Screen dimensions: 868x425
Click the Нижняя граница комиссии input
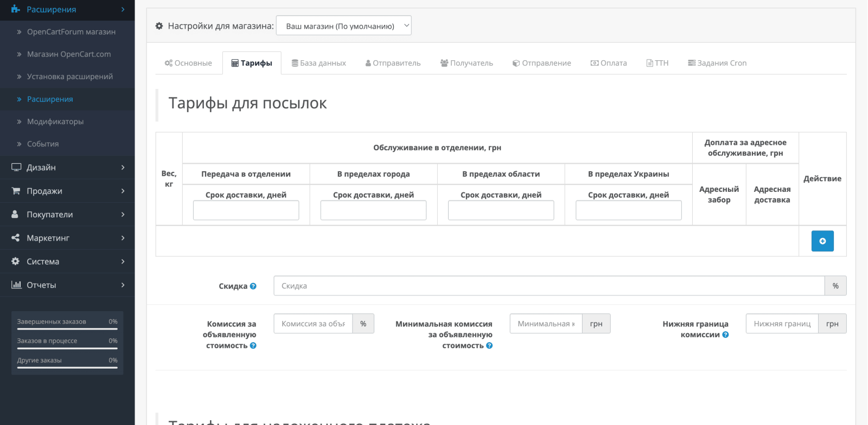click(x=782, y=324)
